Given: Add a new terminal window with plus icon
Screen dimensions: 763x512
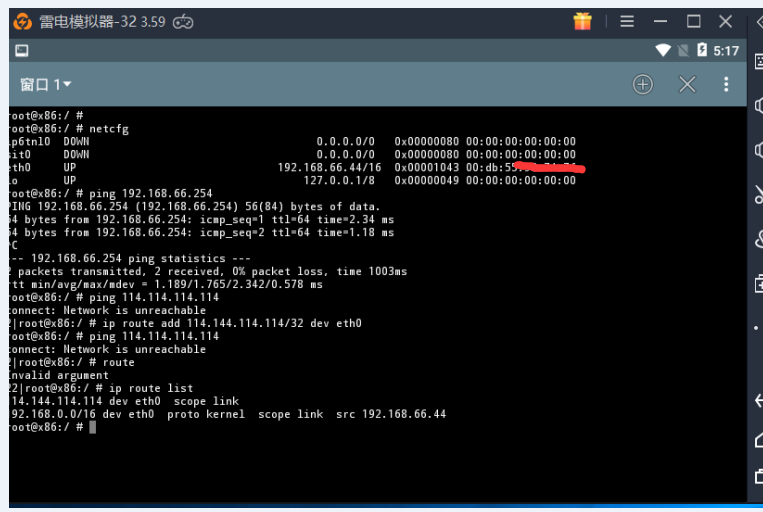Looking at the screenshot, I should [642, 85].
